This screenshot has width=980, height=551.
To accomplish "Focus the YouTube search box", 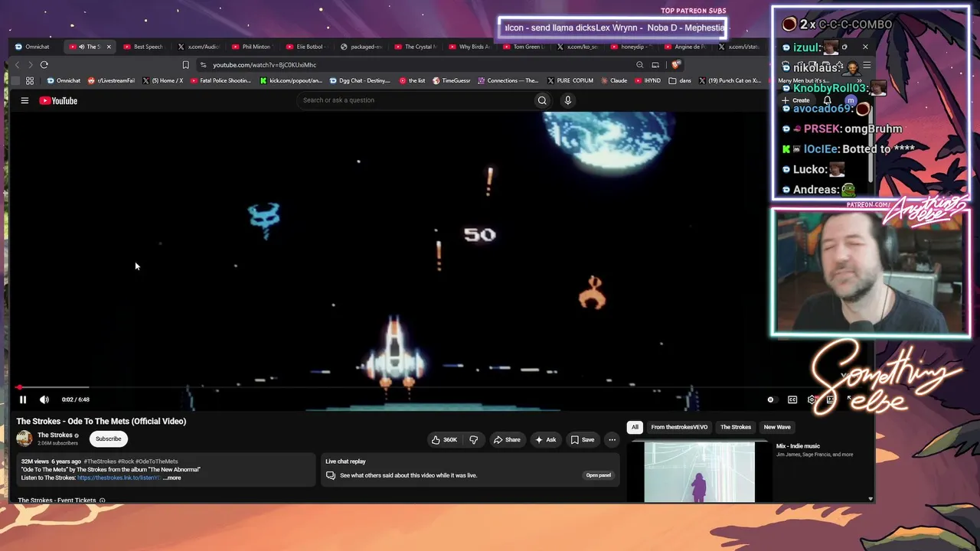I will pyautogui.click(x=415, y=100).
